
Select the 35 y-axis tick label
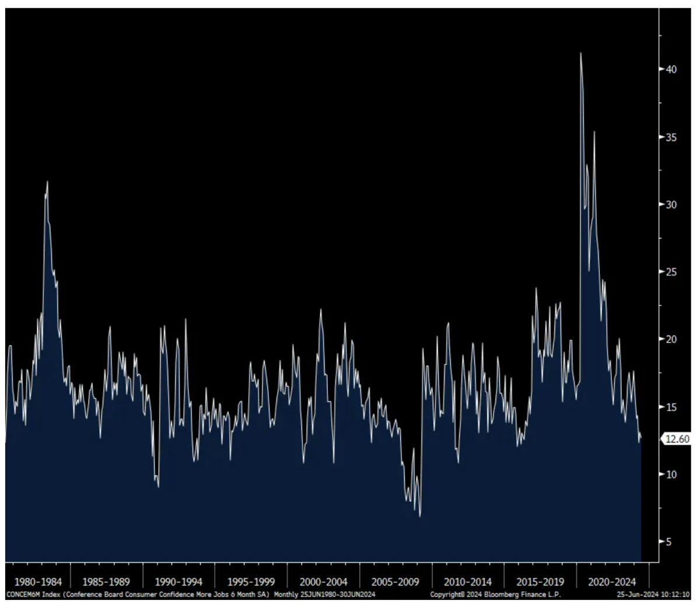point(671,137)
